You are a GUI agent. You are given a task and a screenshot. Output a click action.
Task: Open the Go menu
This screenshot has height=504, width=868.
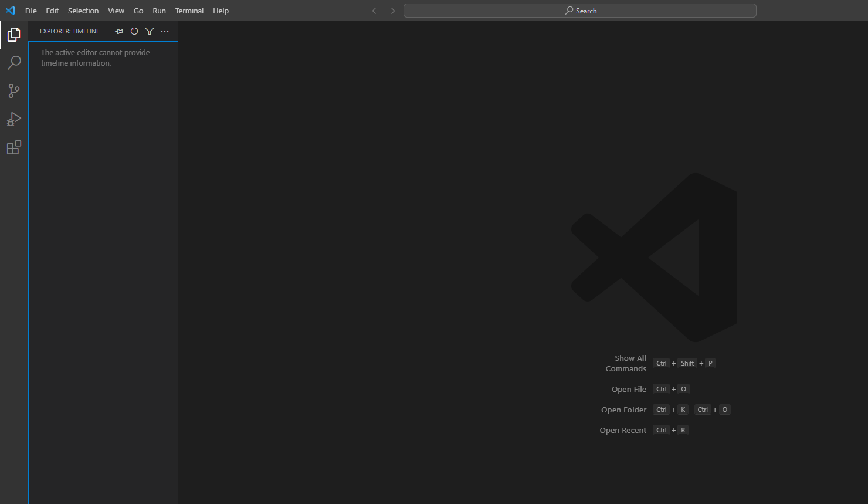[x=138, y=11]
